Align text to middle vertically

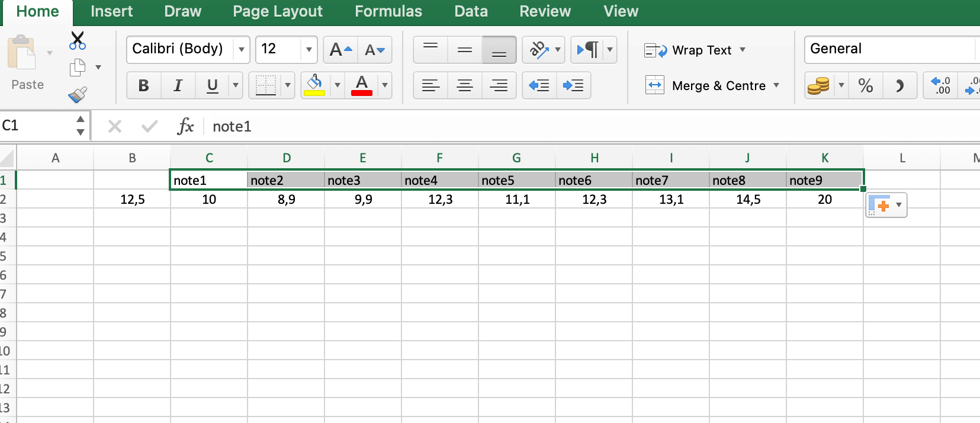point(465,50)
